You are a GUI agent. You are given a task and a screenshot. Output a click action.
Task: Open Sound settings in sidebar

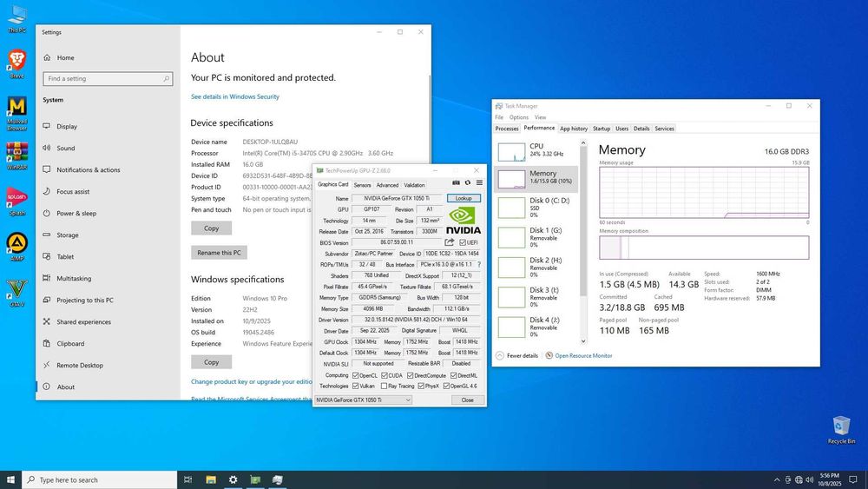65,148
